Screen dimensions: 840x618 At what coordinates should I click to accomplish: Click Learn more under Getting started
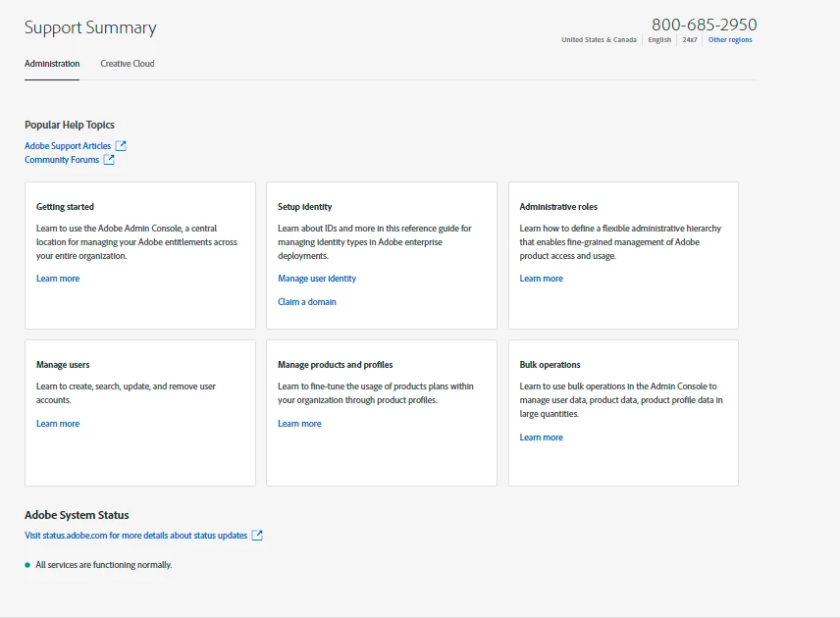click(58, 279)
